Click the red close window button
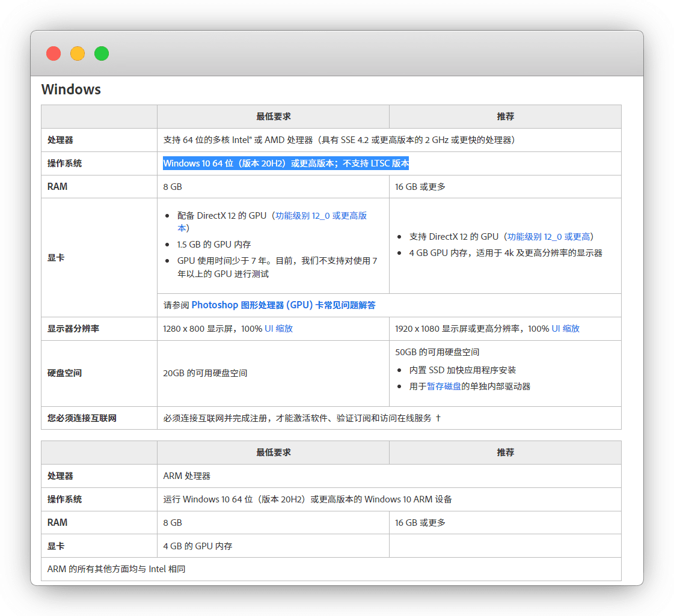The image size is (674, 616). [x=54, y=53]
